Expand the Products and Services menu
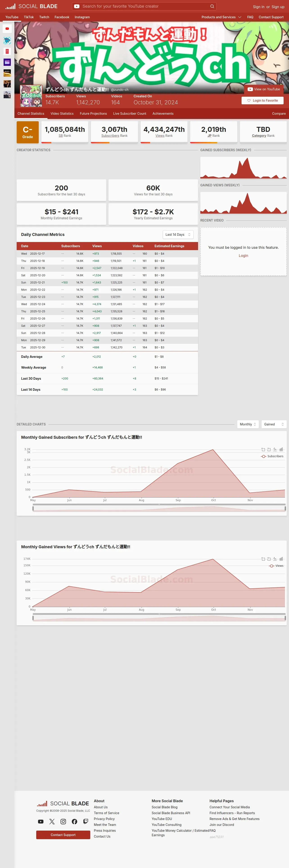Image resolution: width=289 pixels, height=868 pixels. (x=221, y=17)
